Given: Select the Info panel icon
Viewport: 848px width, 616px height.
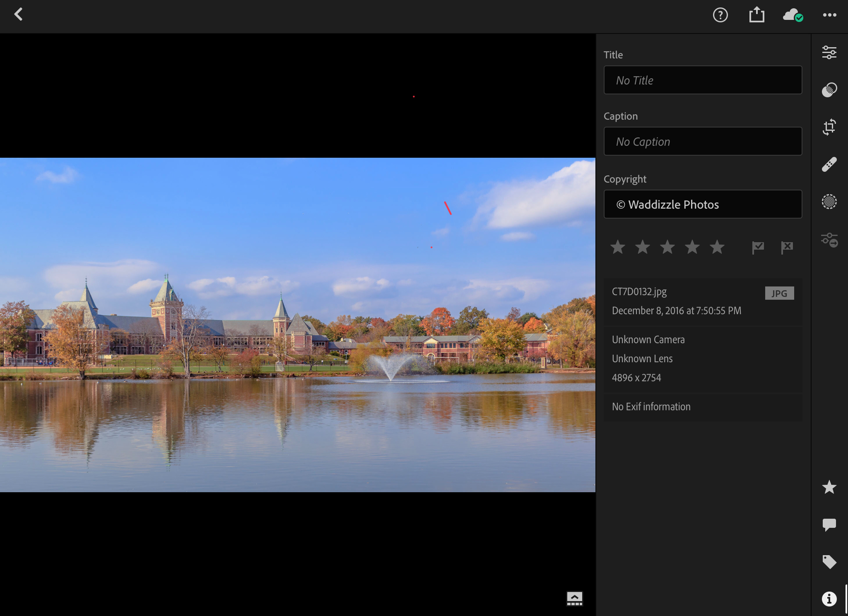Looking at the screenshot, I should coord(829,599).
